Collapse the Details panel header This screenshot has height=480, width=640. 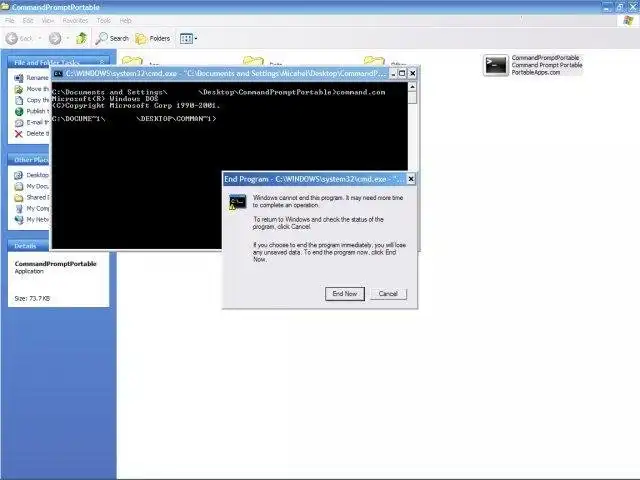coord(29,246)
